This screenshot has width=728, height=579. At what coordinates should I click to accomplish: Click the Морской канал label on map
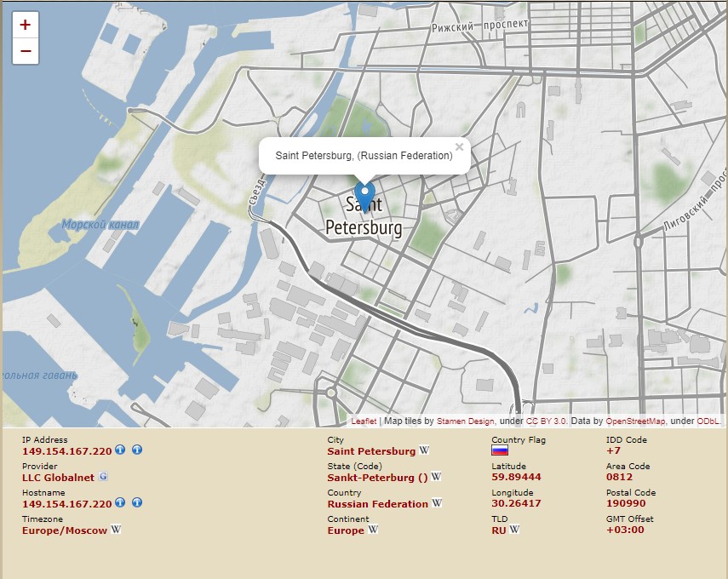coord(100,225)
